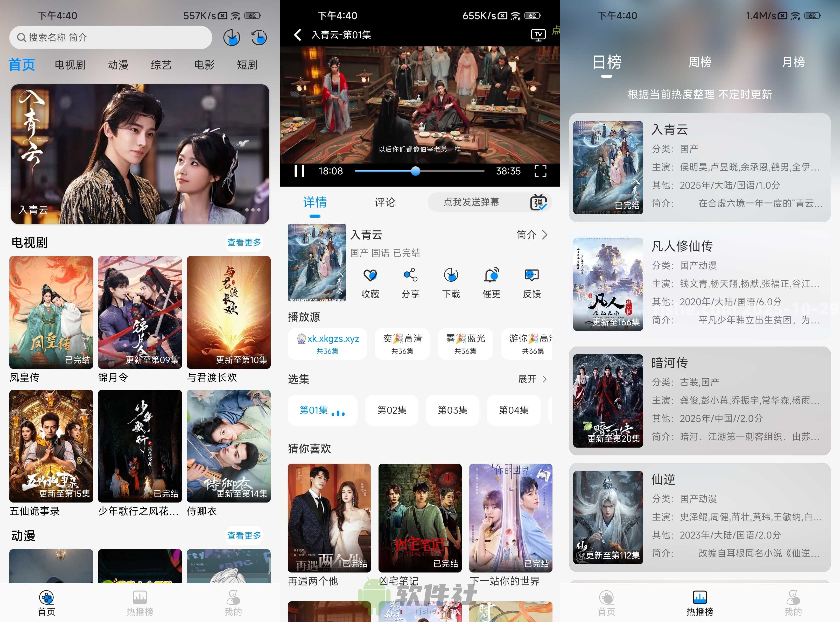Tap the 分享 share icon
Viewport: 840px width, 622px height.
[x=410, y=275]
